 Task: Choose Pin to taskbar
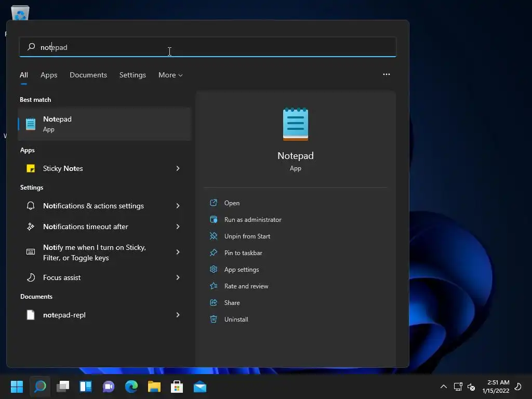point(243,253)
